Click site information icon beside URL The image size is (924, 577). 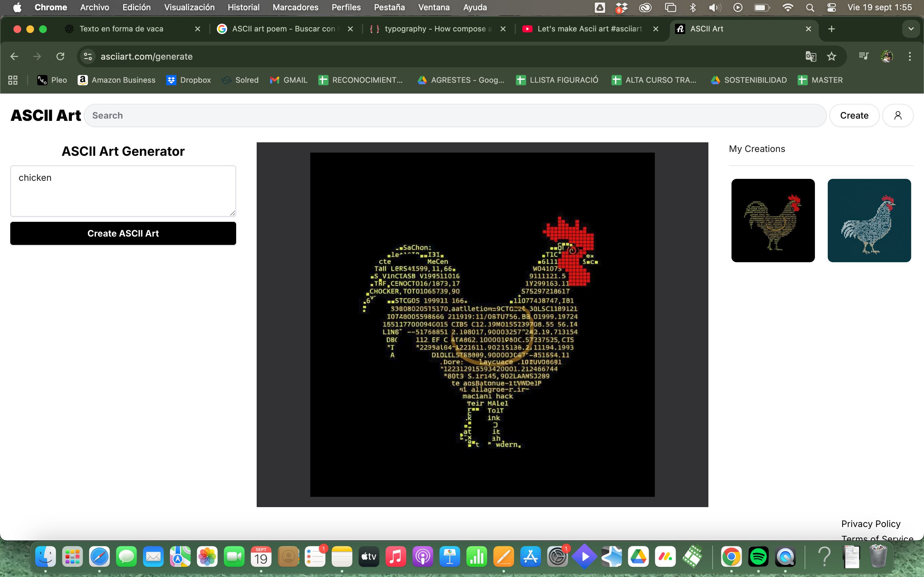pos(88,56)
